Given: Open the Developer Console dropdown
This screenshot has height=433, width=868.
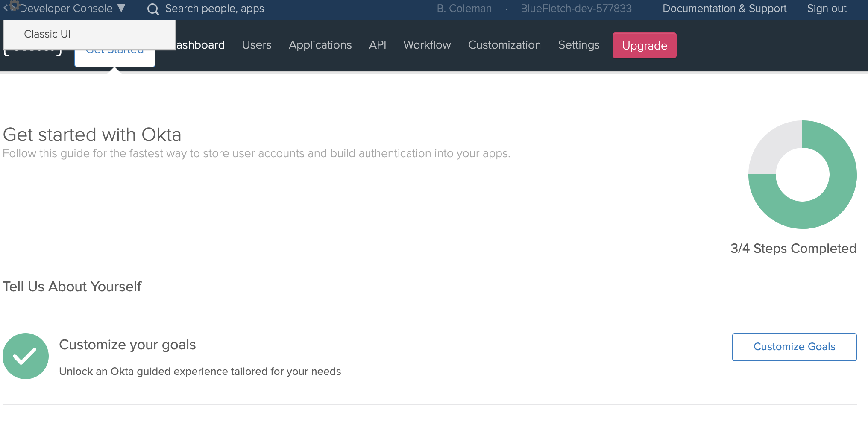Looking at the screenshot, I should [72, 9].
